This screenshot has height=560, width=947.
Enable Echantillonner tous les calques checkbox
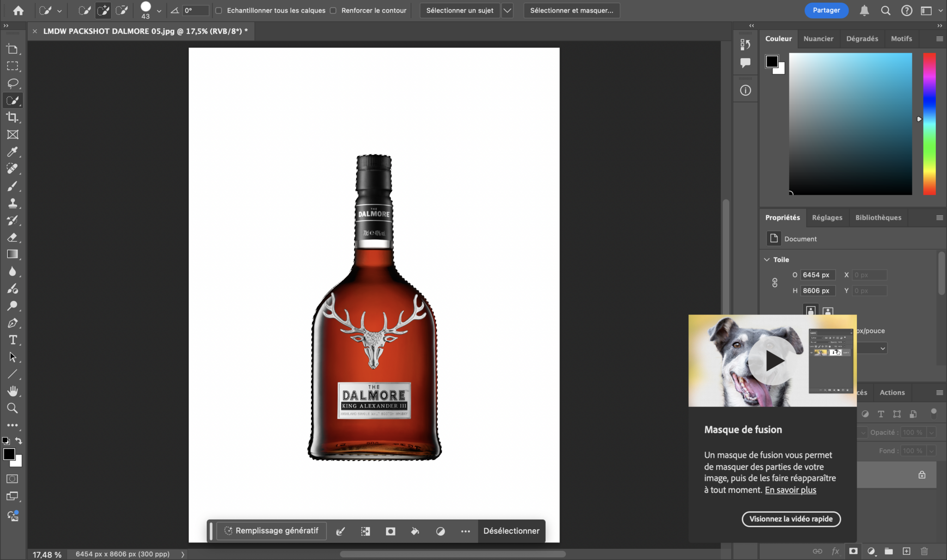point(219,10)
